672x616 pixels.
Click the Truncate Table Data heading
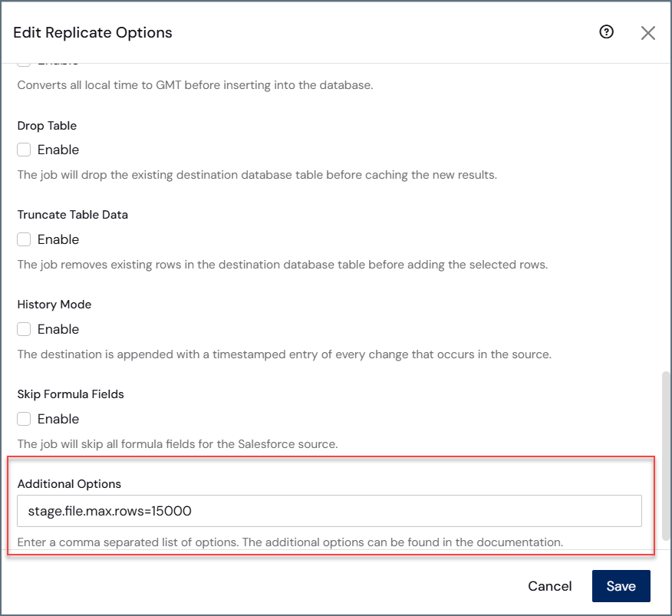[x=73, y=214]
